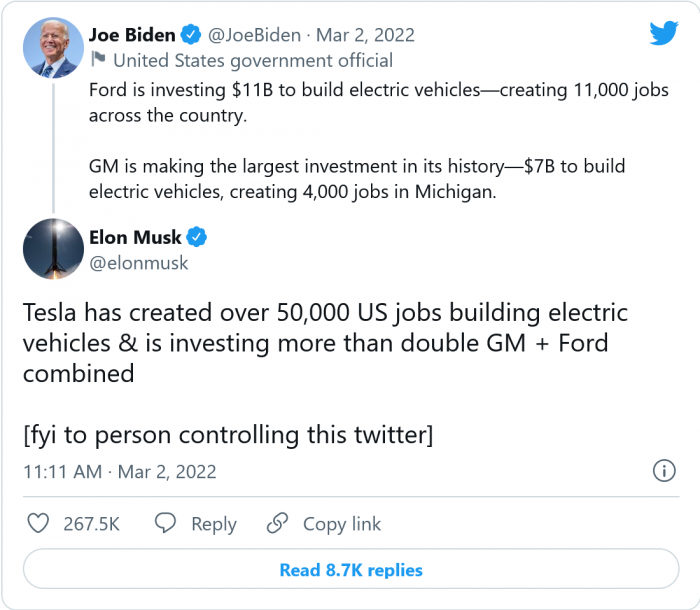Click the Joe Biden display name
The image size is (700, 610).
133,35
